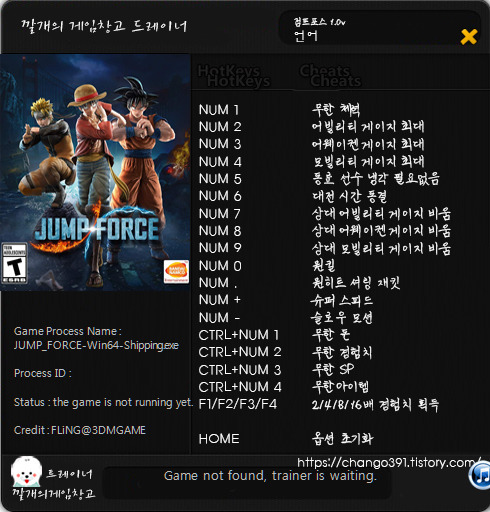Click JUMP_FORCE-Win64-Shipping.exe process name

pyautogui.click(x=96, y=345)
